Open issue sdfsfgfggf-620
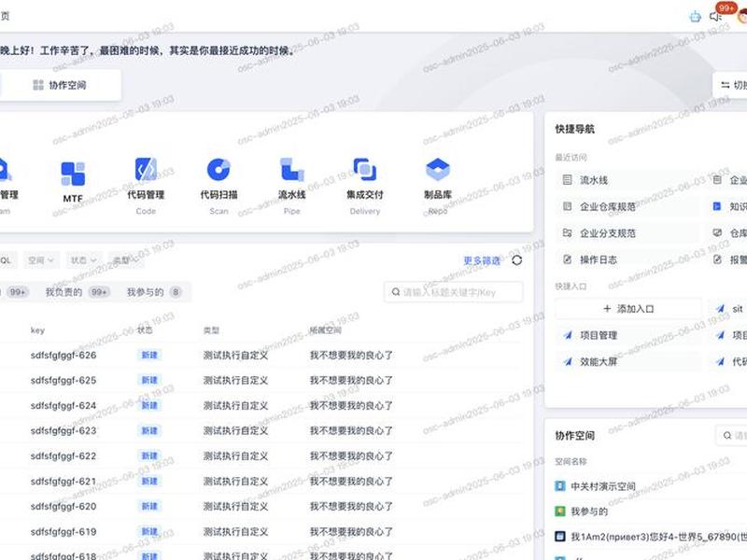This screenshot has height=560, width=747. coord(63,506)
